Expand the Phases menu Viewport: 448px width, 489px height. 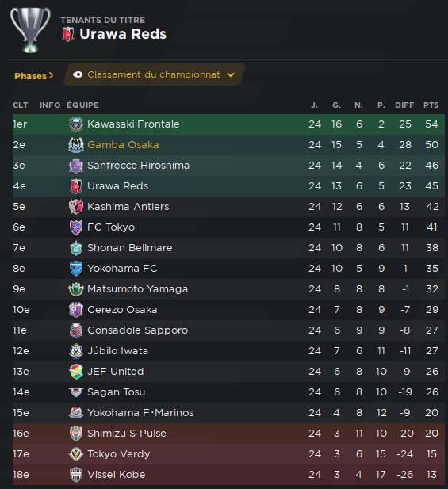(33, 76)
